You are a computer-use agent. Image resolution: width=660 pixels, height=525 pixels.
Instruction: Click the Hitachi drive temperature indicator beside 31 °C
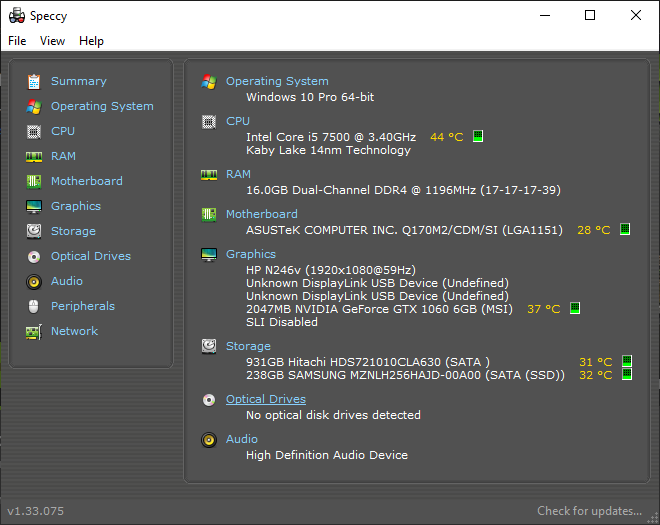pyautogui.click(x=627, y=361)
